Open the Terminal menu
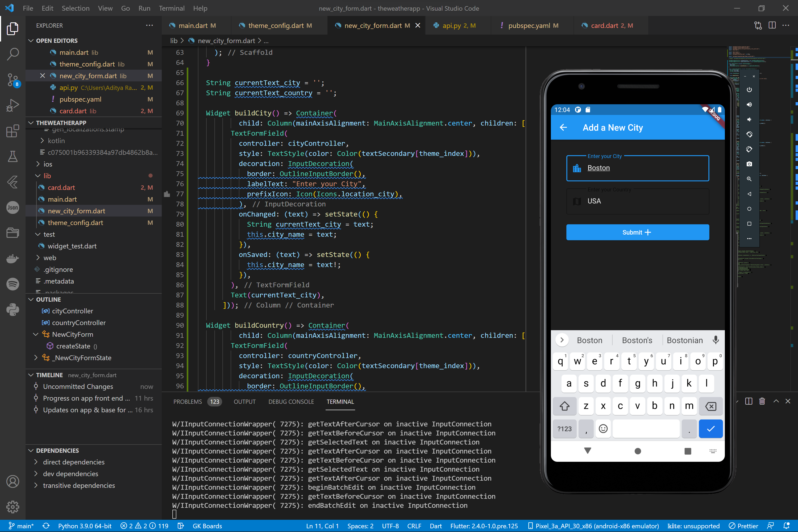Viewport: 798px width, 532px height. click(x=171, y=8)
